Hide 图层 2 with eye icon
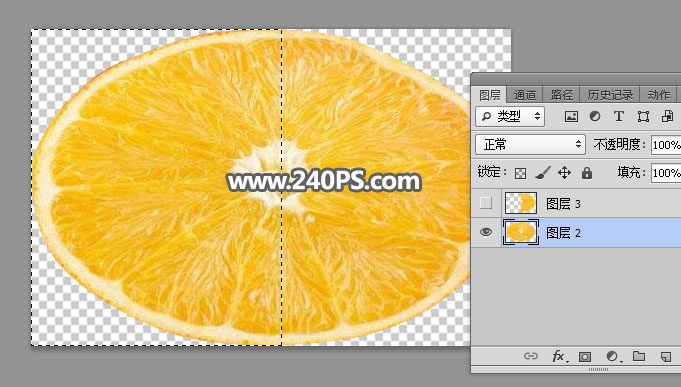Screen dimensions: 681x387 tap(486, 232)
